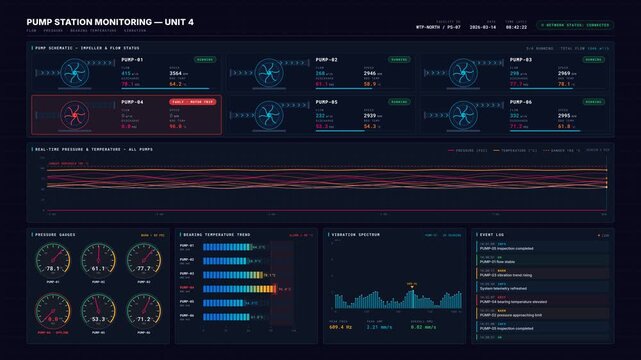This screenshot has height=360, width=641.
Task: Click the Bearing Temperature Trend panel header
Action: [217, 235]
